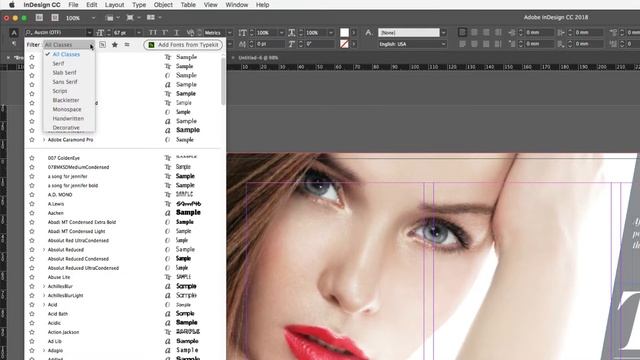Expand AchillesBlur font family
The image size is (640, 360).
point(44,286)
